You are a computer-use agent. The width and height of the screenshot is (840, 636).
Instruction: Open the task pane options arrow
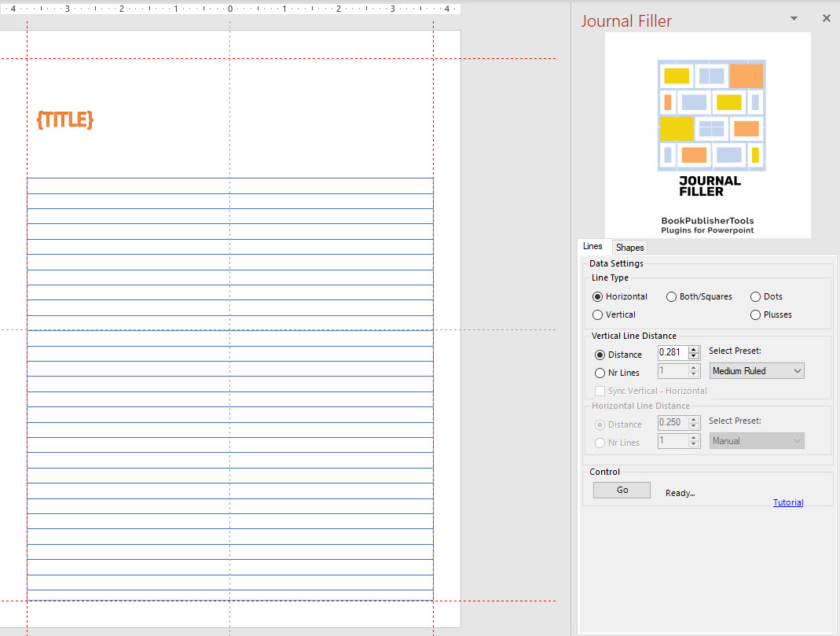click(x=794, y=18)
